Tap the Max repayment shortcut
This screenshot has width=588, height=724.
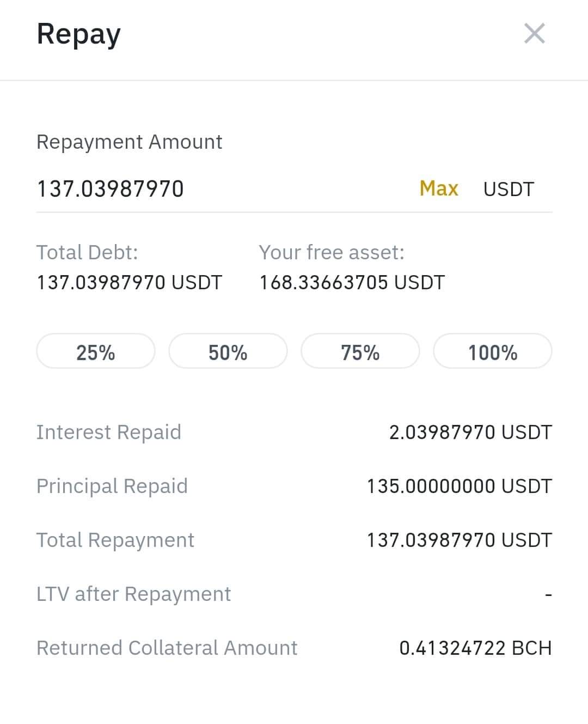[439, 188]
